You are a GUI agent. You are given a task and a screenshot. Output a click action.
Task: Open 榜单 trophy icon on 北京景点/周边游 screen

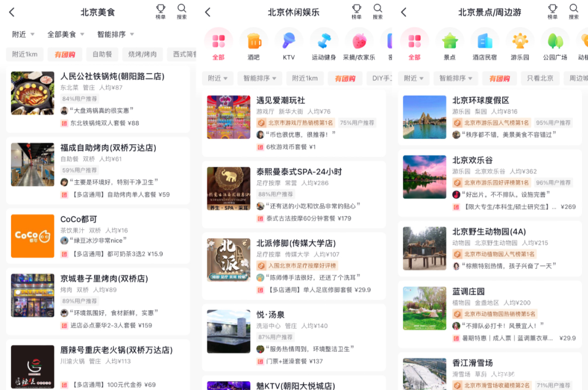coord(553,11)
